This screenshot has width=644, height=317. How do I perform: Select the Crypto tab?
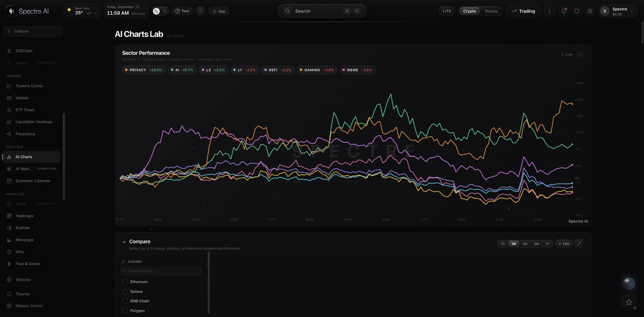(469, 11)
